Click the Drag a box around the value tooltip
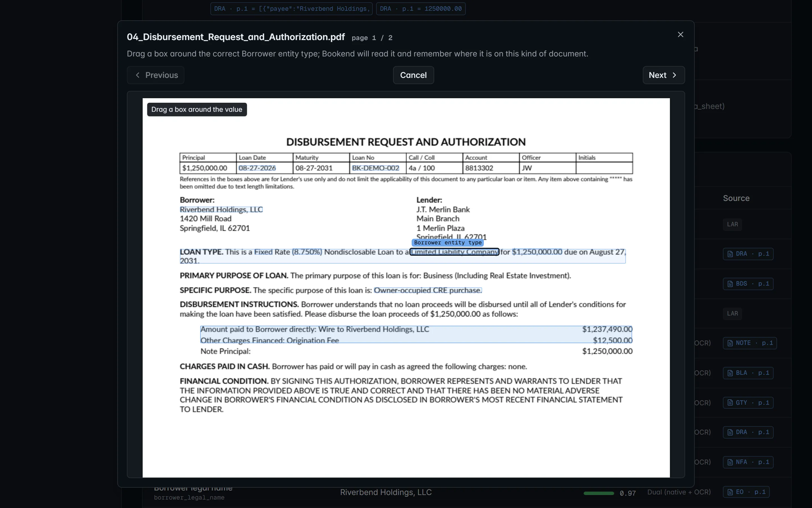This screenshot has height=508, width=812. [197, 110]
